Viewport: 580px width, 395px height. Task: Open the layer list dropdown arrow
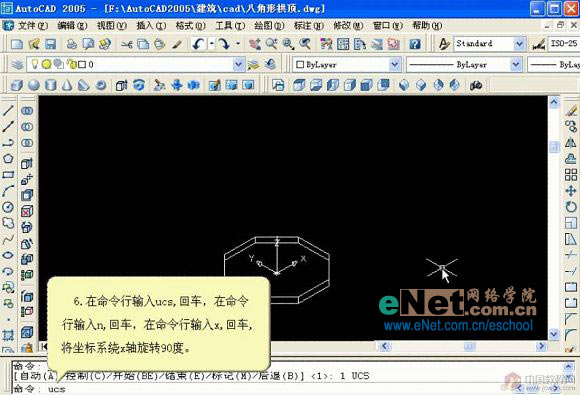[239, 64]
